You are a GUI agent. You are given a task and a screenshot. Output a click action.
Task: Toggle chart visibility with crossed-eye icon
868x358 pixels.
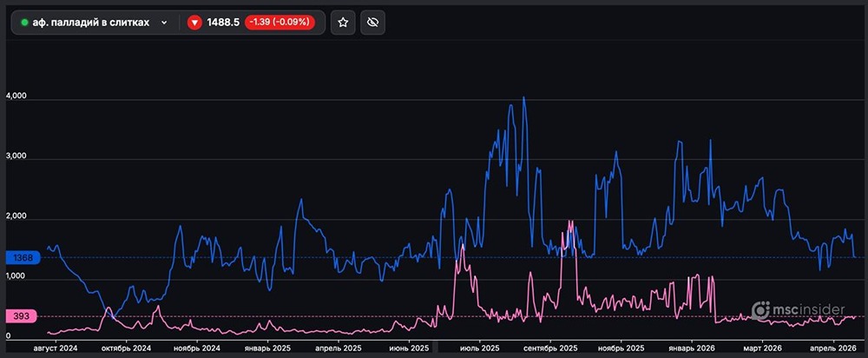[373, 23]
